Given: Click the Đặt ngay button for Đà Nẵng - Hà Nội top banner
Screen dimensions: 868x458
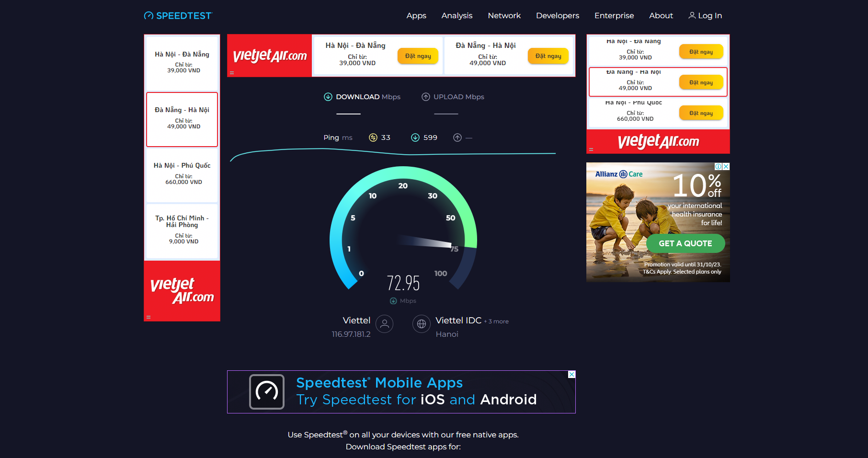Looking at the screenshot, I should [x=548, y=56].
